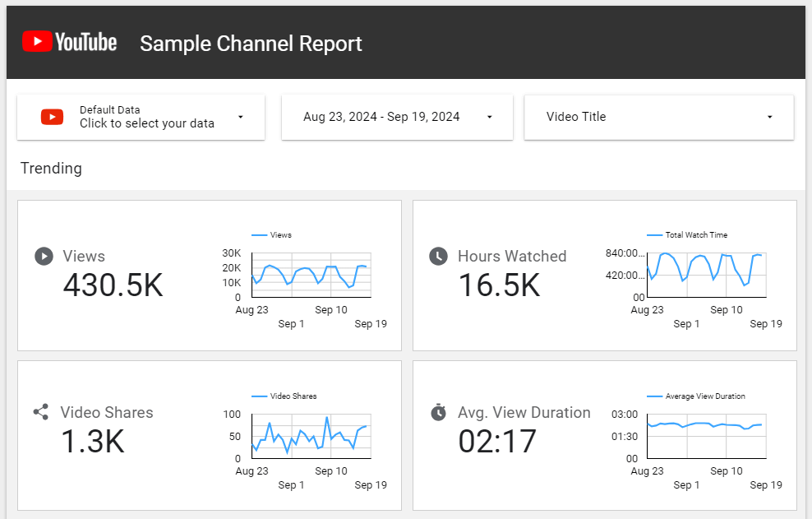Image resolution: width=812 pixels, height=519 pixels.
Task: Select the 'Click to select your data' text
Action: [x=146, y=123]
